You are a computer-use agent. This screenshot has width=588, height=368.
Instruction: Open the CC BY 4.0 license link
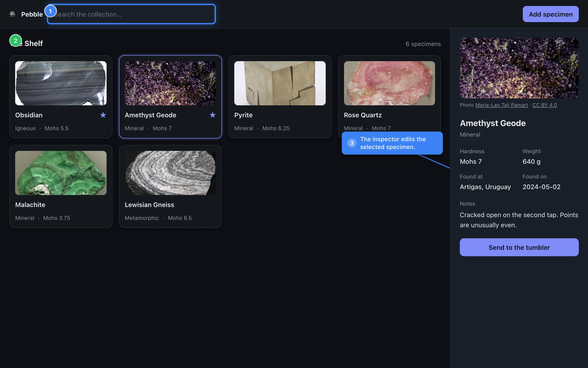point(545,105)
